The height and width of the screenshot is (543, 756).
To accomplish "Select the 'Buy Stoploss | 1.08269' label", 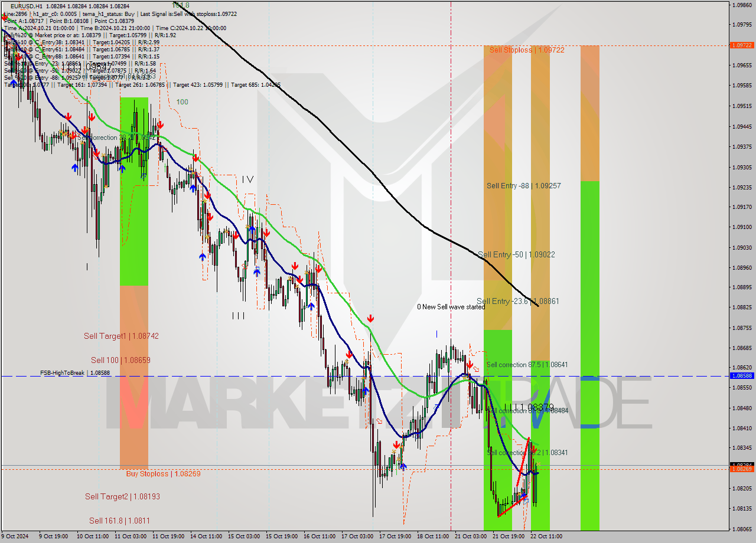I will [x=163, y=474].
